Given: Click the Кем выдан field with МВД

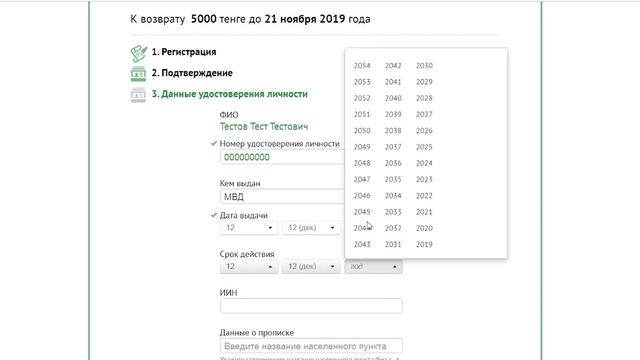Looking at the screenshot, I should [282, 197].
